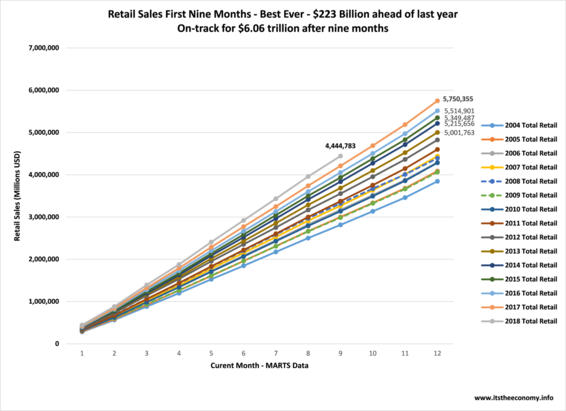The width and height of the screenshot is (566, 411).
Task: Click the 5,001,763 data label
Action: click(459, 133)
